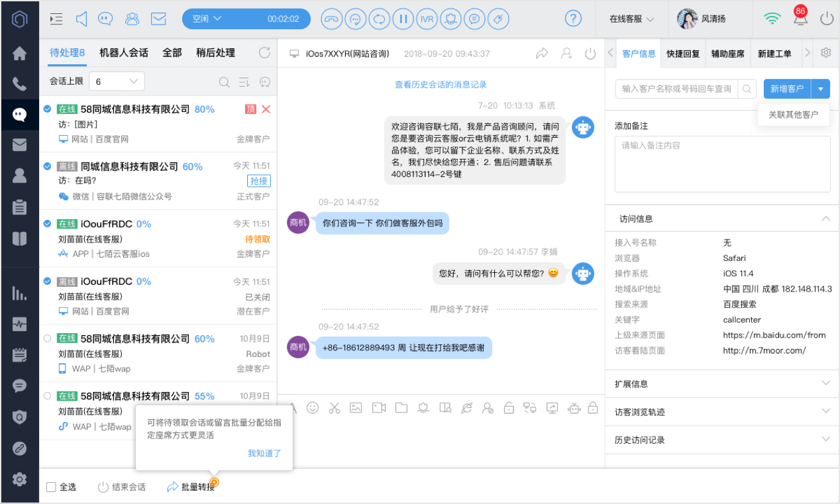This screenshot has height=504, width=840.
Task: Open the notification bell with 86 badge
Action: coord(800,17)
